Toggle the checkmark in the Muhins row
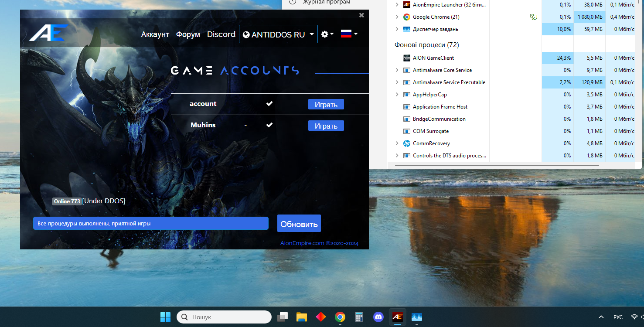This screenshot has height=327, width=644. (x=269, y=125)
